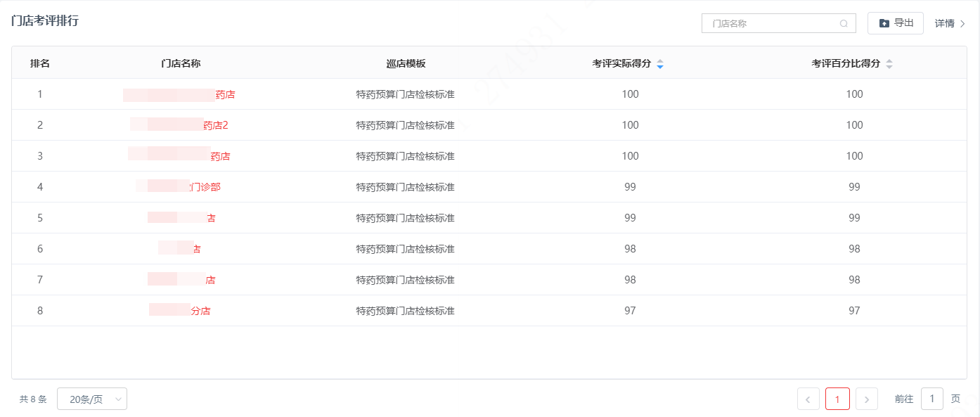The height and width of the screenshot is (417, 980).
Task: Open rank 3 store name link
Action: pos(179,156)
